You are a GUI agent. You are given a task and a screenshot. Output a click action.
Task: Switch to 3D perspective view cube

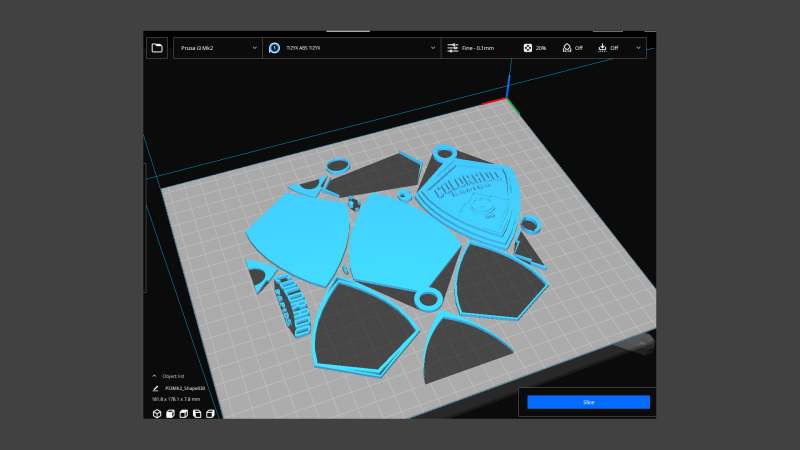tap(157, 413)
